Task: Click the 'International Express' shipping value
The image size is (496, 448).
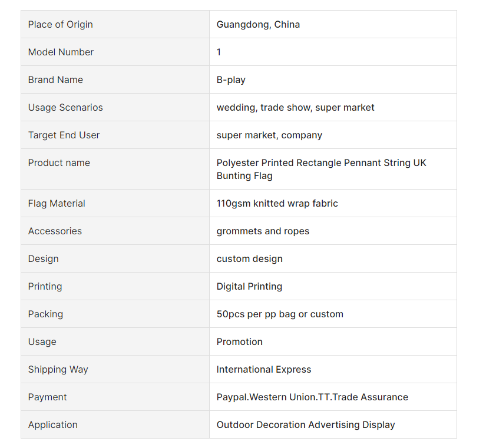Action: (263, 369)
